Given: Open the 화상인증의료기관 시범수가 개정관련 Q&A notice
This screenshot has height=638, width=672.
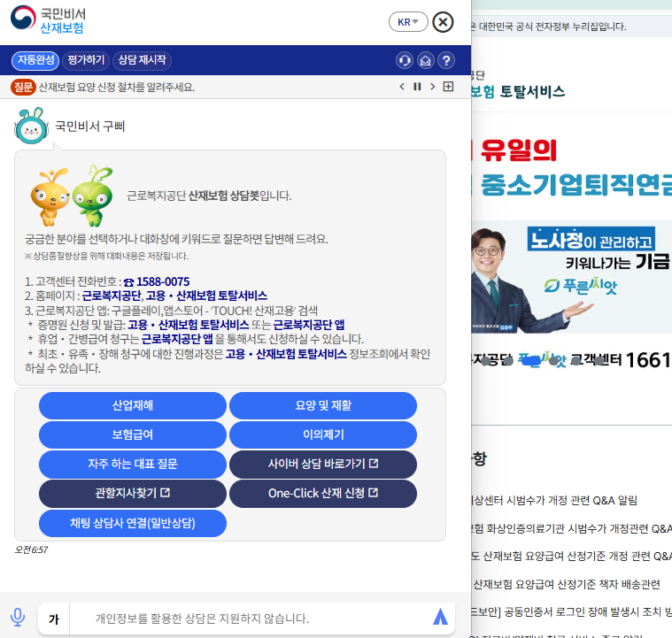Looking at the screenshot, I should (572, 529).
